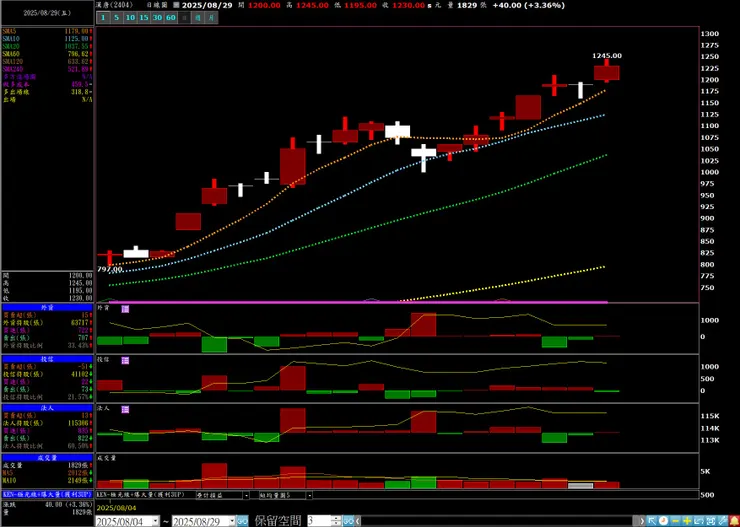This screenshot has width=740, height=527.
Task: Open settings icon in 外資 indicator panel
Action: (125, 309)
